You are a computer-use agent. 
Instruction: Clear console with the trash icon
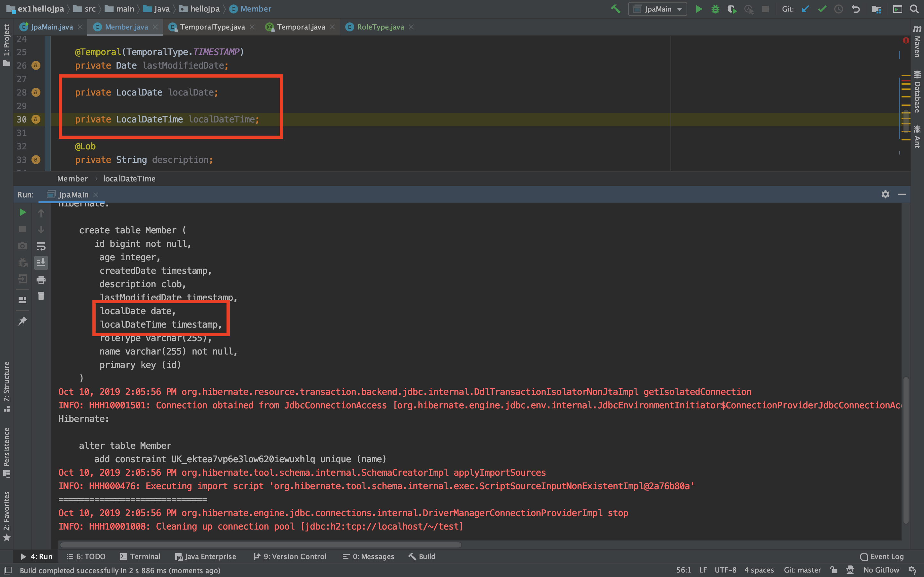click(x=41, y=296)
